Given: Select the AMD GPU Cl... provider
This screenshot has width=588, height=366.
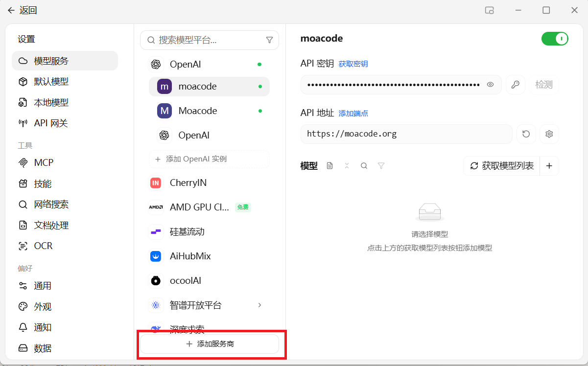Looking at the screenshot, I should (210, 207).
